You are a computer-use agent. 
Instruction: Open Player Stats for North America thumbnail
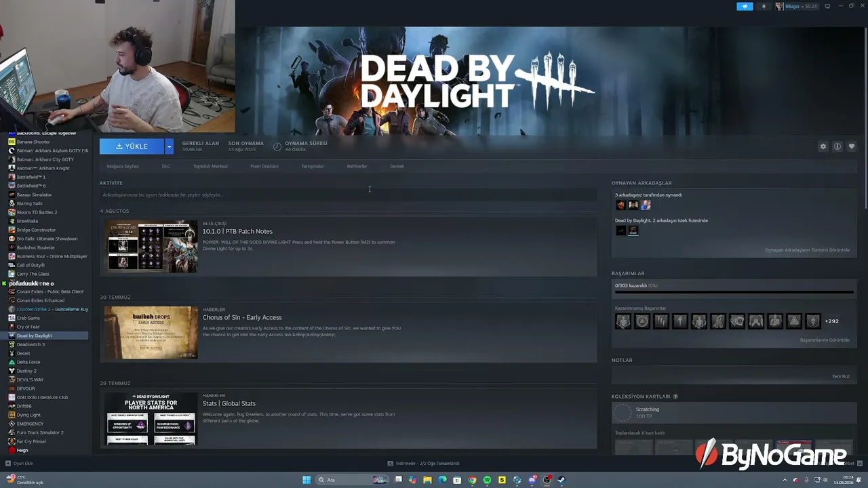[x=151, y=418]
